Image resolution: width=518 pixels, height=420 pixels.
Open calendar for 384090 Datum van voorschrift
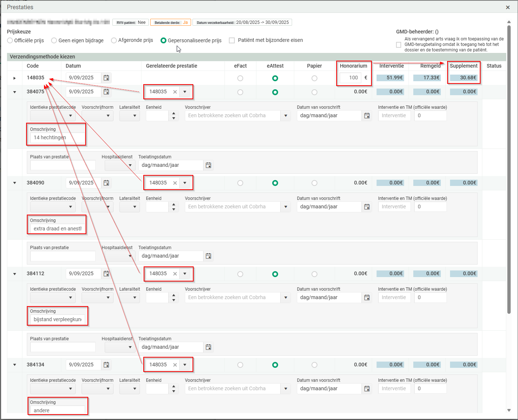367,207
